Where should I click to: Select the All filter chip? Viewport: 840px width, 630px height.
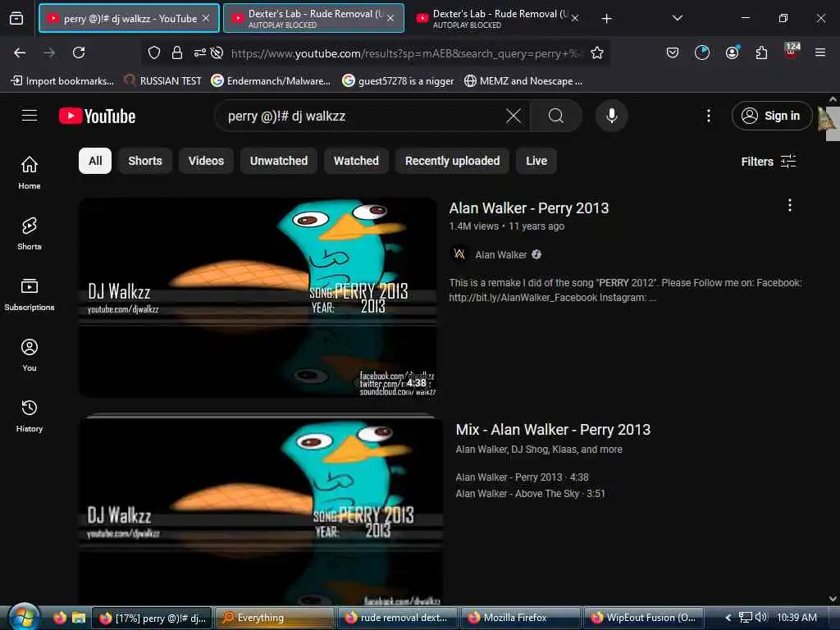pyautogui.click(x=95, y=161)
